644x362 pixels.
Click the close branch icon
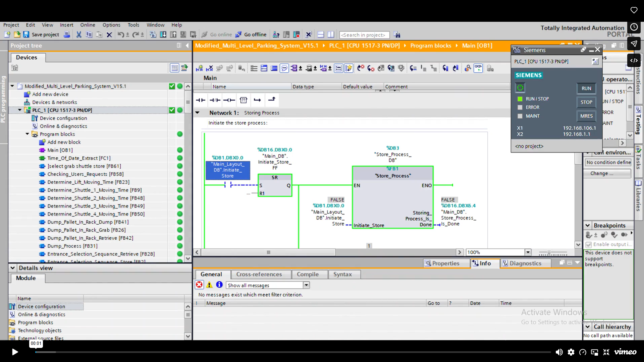[x=272, y=100]
